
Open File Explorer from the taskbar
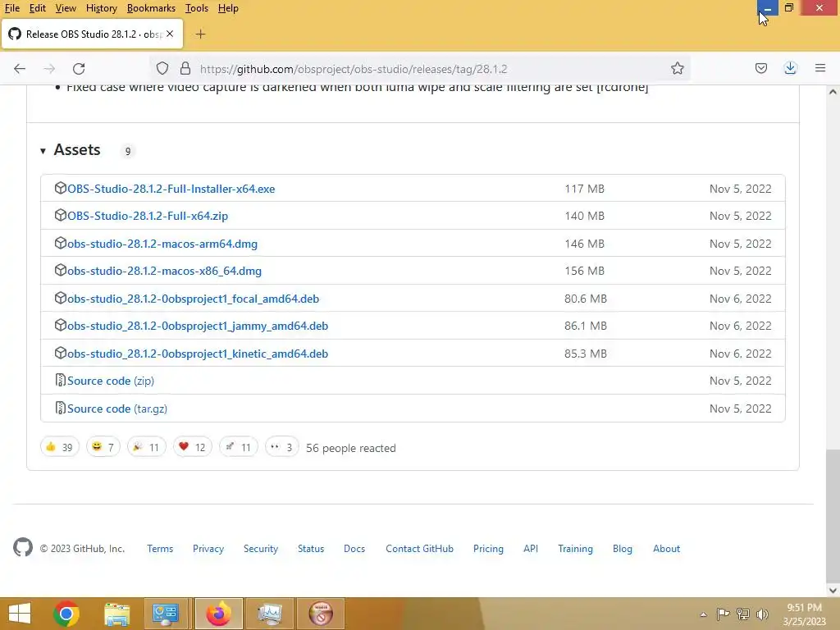[116, 614]
